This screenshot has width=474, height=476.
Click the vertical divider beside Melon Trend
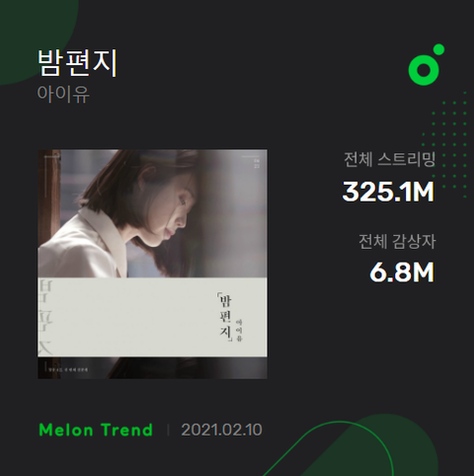(168, 430)
